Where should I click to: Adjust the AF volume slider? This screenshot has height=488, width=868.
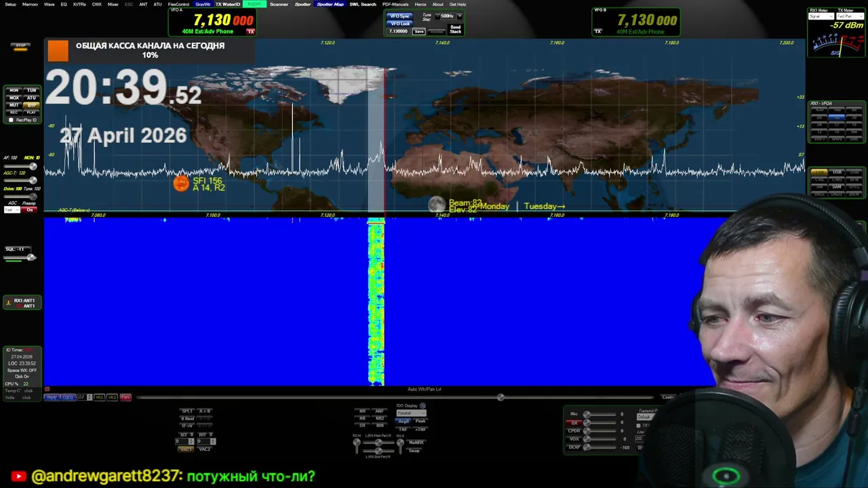(x=20, y=167)
